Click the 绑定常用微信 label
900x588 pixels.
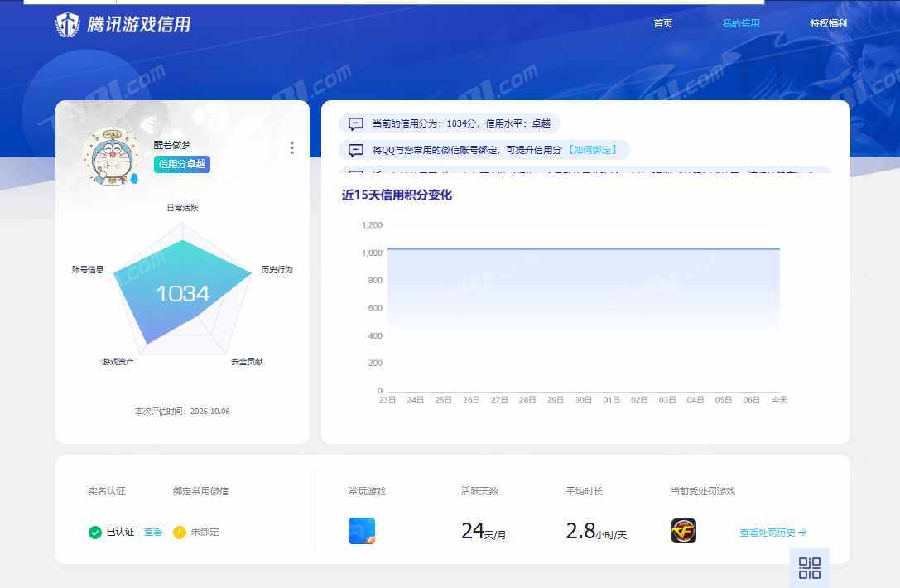tap(200, 491)
